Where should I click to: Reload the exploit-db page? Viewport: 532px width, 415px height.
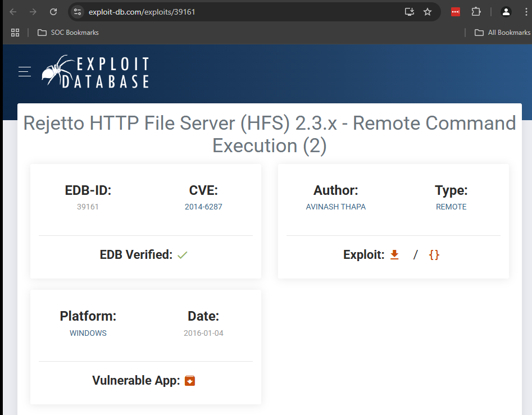pyautogui.click(x=53, y=12)
